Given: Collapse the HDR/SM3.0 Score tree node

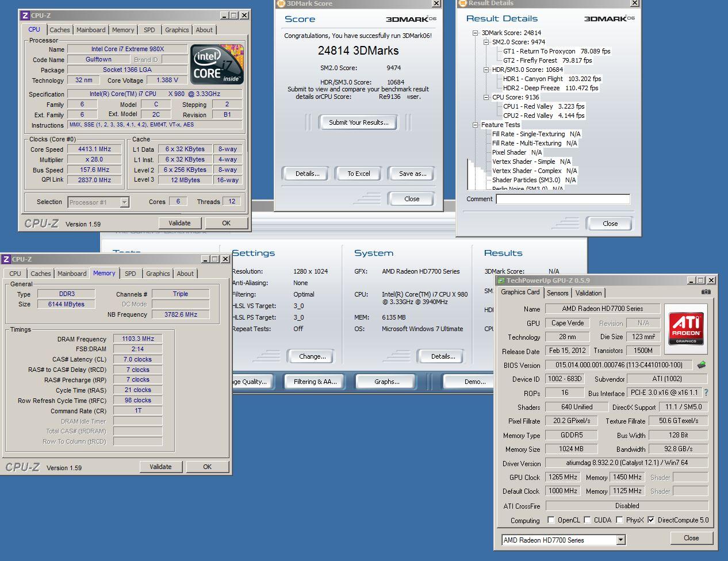Looking at the screenshot, I should 486,70.
